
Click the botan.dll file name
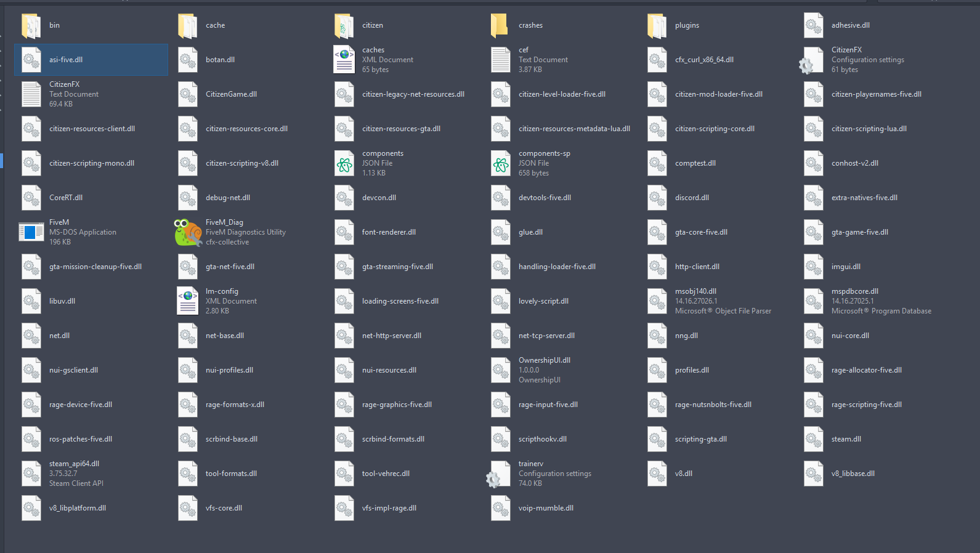click(x=220, y=60)
